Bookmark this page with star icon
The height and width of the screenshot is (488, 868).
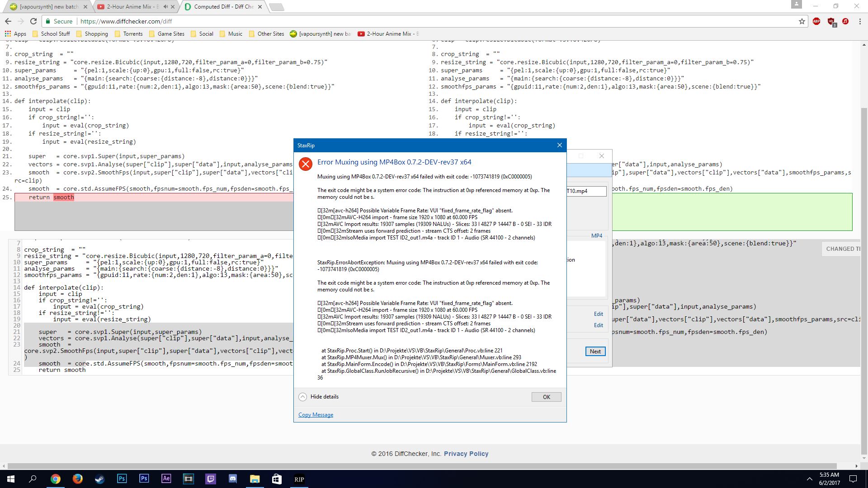tap(802, 21)
